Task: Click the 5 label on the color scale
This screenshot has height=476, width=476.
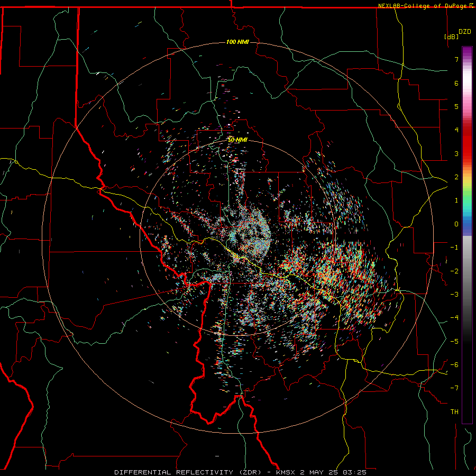Action: click(456, 106)
